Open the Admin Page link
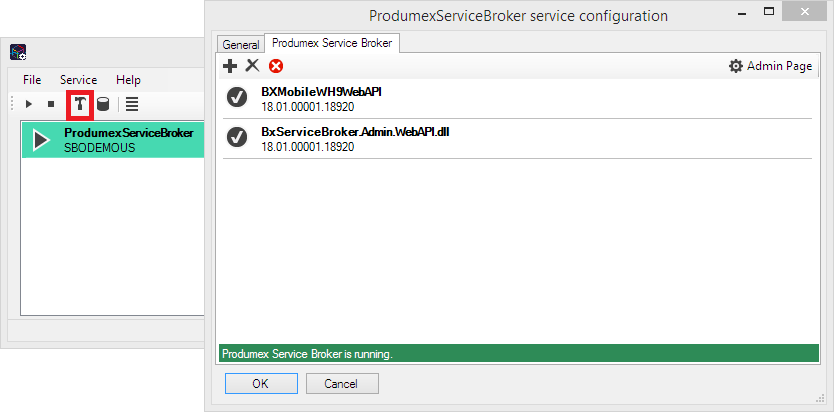Image resolution: width=834 pixels, height=412 pixels. click(x=770, y=66)
